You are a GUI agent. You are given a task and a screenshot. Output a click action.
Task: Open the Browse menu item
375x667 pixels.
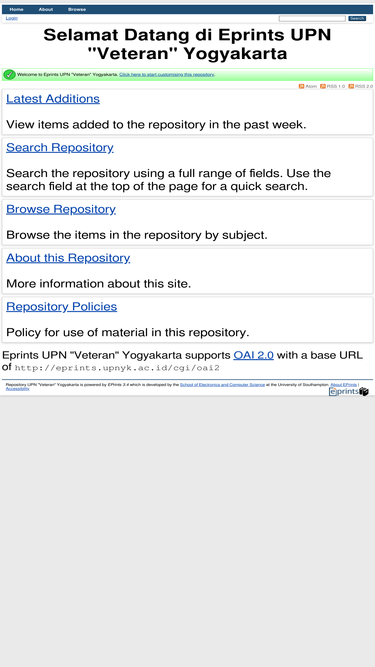pos(77,9)
